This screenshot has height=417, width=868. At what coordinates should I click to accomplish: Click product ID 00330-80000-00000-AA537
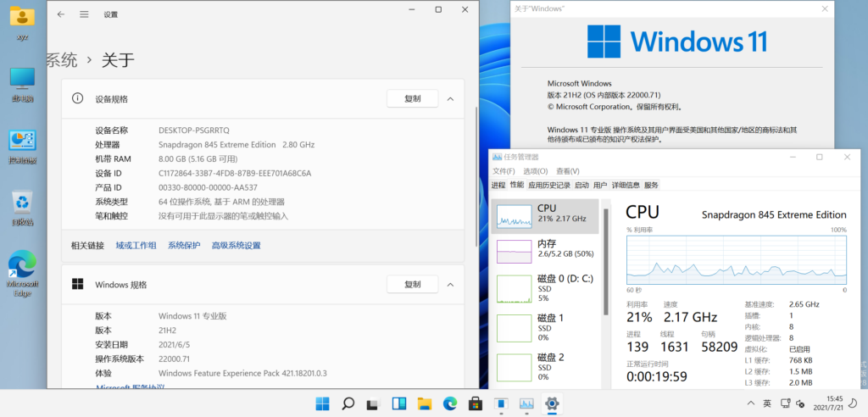[208, 187]
